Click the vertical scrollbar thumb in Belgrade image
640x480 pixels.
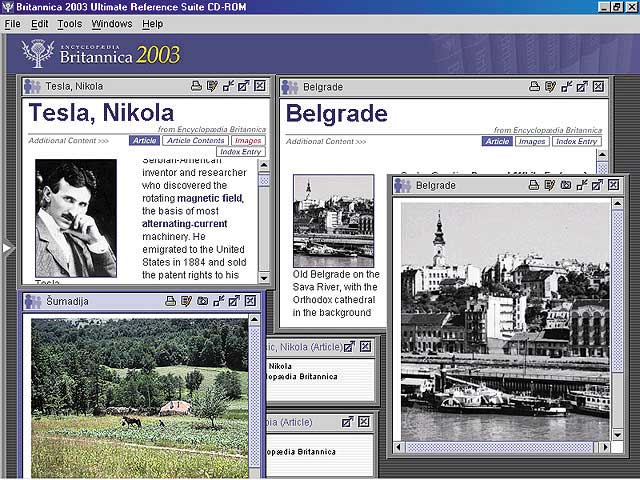618,291
